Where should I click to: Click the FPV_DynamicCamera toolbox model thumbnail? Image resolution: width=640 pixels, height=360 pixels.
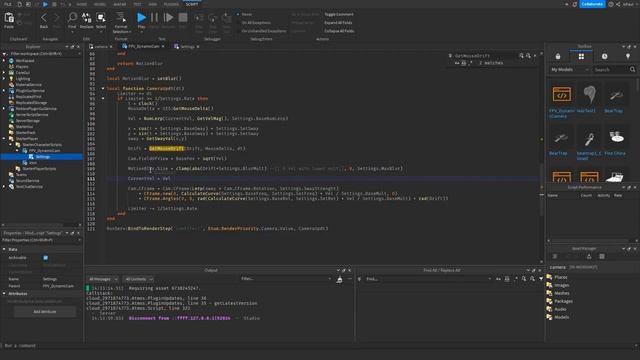[x=562, y=95]
